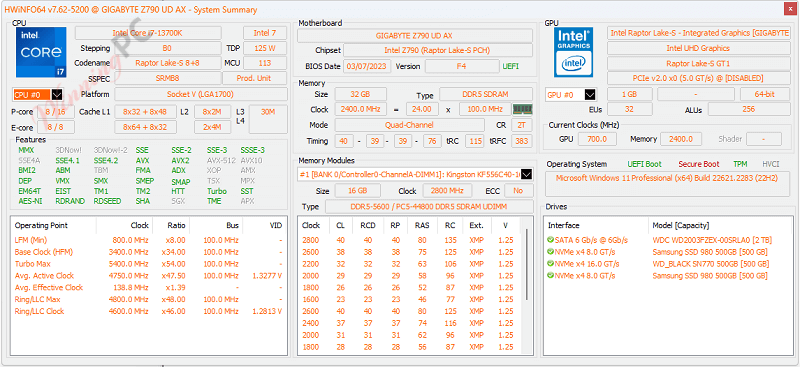Screen dimensions: 800x367
Task: Click the Interface column header in Drives
Action: 596,225
